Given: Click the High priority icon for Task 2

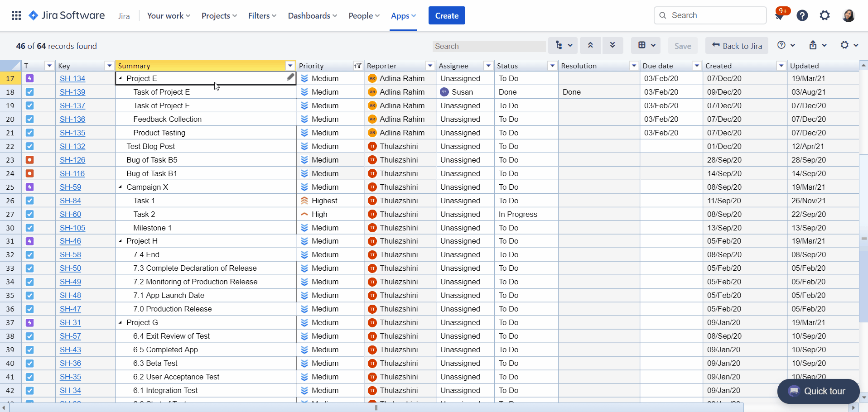Looking at the screenshot, I should [x=304, y=214].
